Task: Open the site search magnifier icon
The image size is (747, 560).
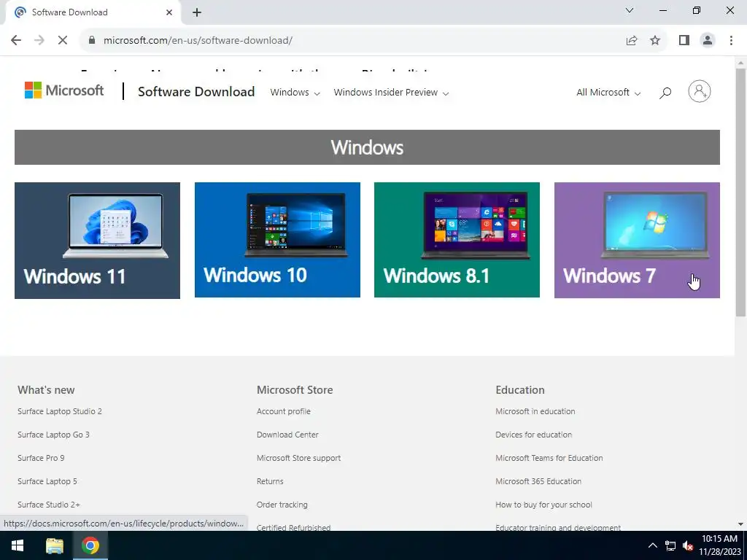Action: (x=665, y=93)
